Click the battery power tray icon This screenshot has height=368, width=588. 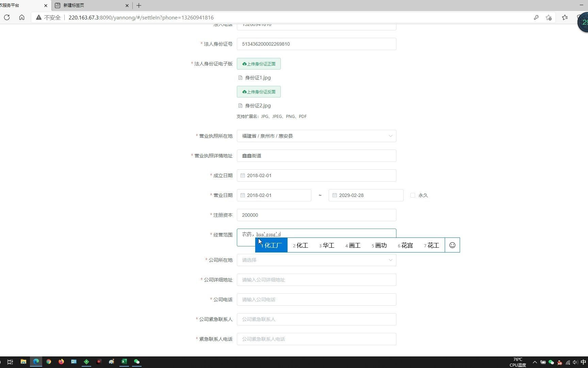[543, 362]
